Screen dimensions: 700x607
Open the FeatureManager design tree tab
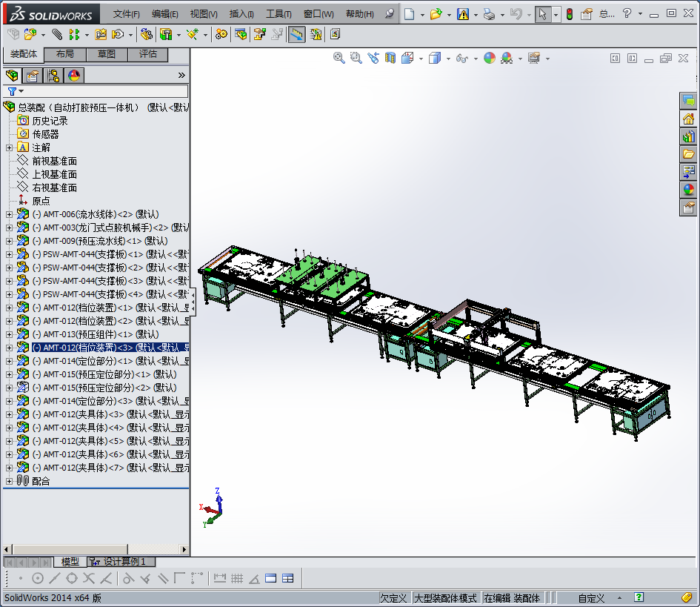(x=13, y=76)
